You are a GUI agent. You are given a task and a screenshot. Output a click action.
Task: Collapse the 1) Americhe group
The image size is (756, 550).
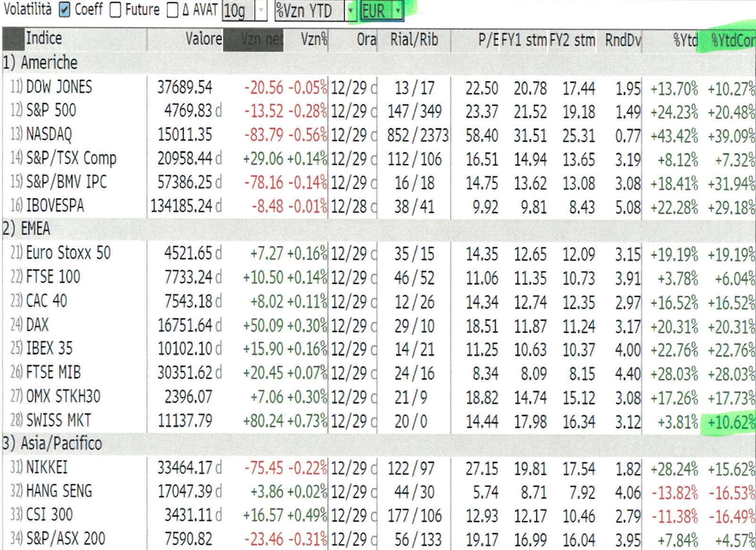point(40,62)
